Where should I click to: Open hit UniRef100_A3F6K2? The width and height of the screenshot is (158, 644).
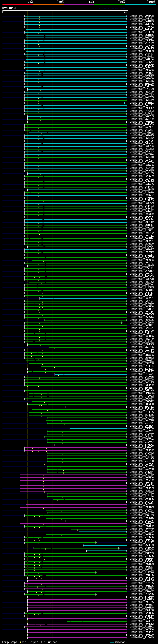pyautogui.click(x=142, y=26)
